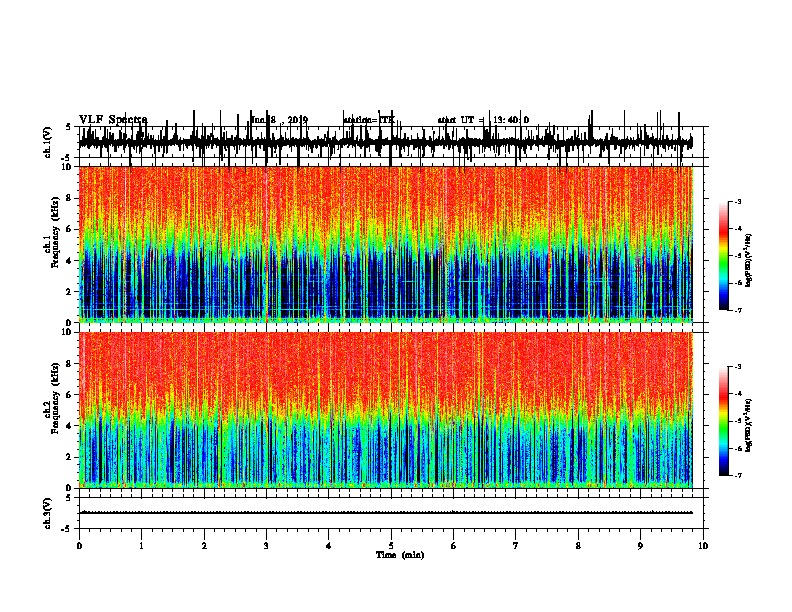Click time axis tick label "4"
This screenshot has height=612, width=792.
(329, 546)
